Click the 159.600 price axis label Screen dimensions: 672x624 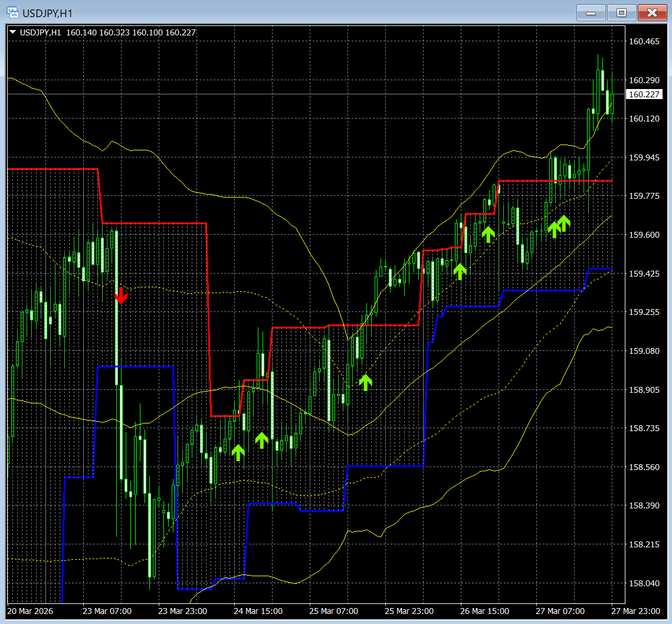pos(644,235)
